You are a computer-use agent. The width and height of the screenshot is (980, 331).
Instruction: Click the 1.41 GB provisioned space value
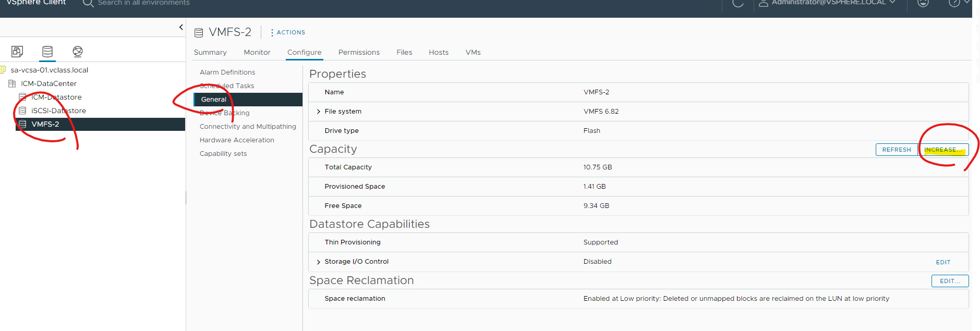[x=595, y=187]
